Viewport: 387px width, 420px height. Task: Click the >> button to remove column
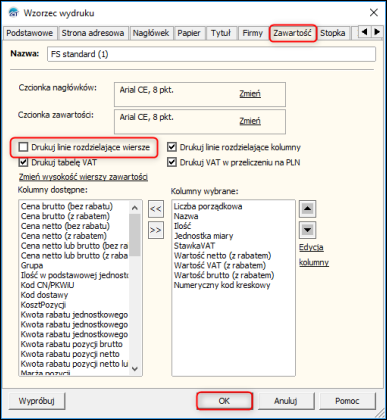coord(156,230)
